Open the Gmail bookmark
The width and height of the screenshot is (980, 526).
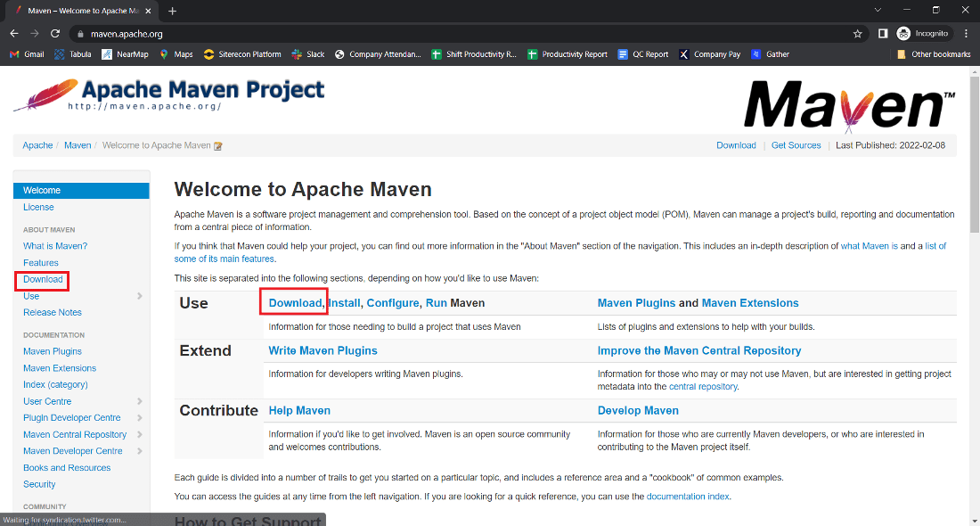click(x=27, y=53)
